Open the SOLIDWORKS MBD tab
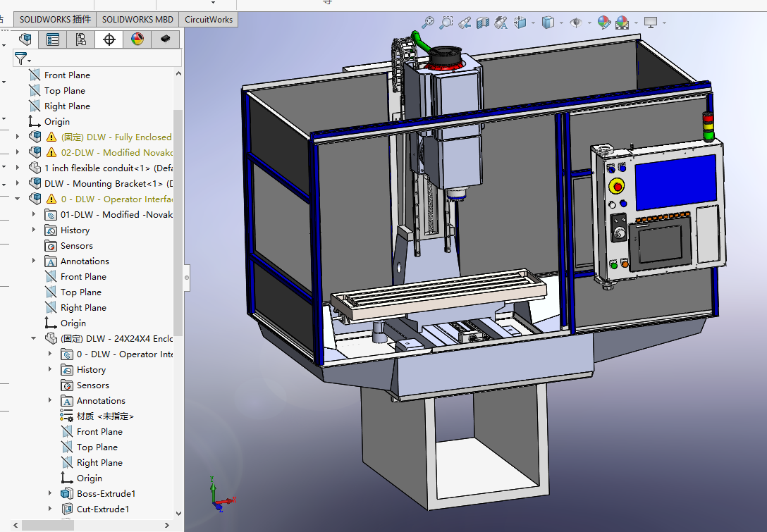 pyautogui.click(x=137, y=20)
